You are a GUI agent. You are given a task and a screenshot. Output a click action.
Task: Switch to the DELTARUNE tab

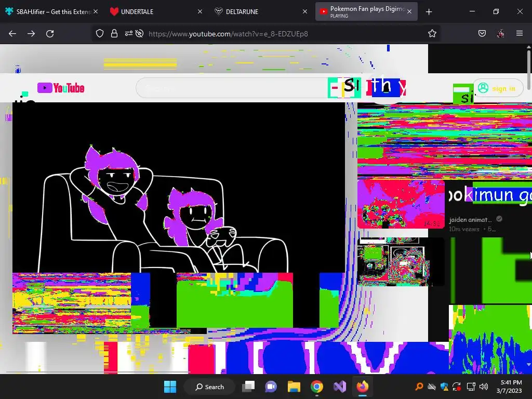click(260, 12)
